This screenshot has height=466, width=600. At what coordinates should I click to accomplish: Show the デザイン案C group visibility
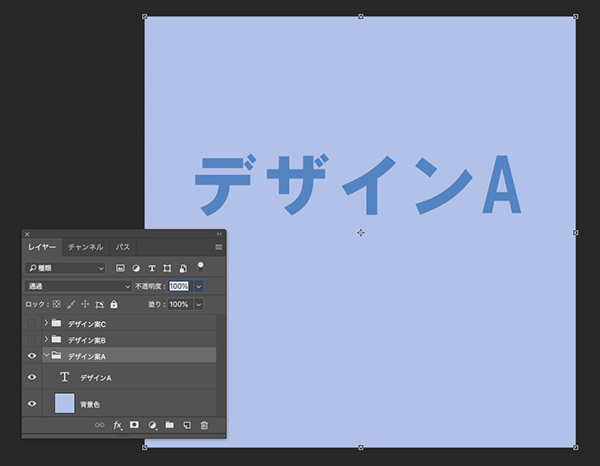coord(32,323)
